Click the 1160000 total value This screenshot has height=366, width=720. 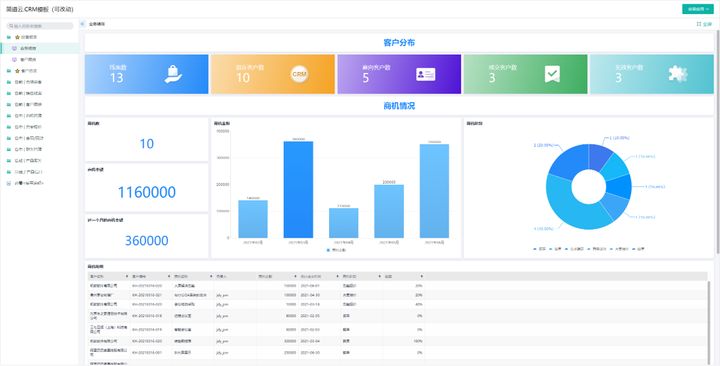[146, 192]
